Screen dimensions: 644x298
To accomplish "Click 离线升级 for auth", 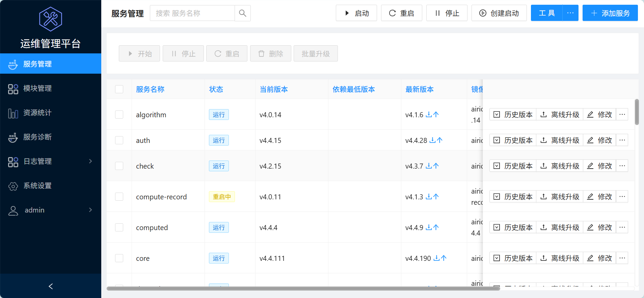I will (x=560, y=140).
